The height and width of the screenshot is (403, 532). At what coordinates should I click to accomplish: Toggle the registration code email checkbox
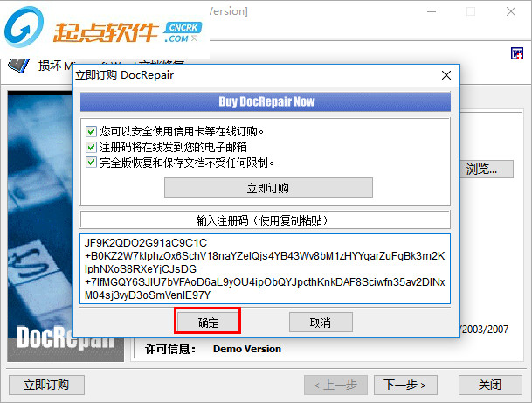click(91, 147)
